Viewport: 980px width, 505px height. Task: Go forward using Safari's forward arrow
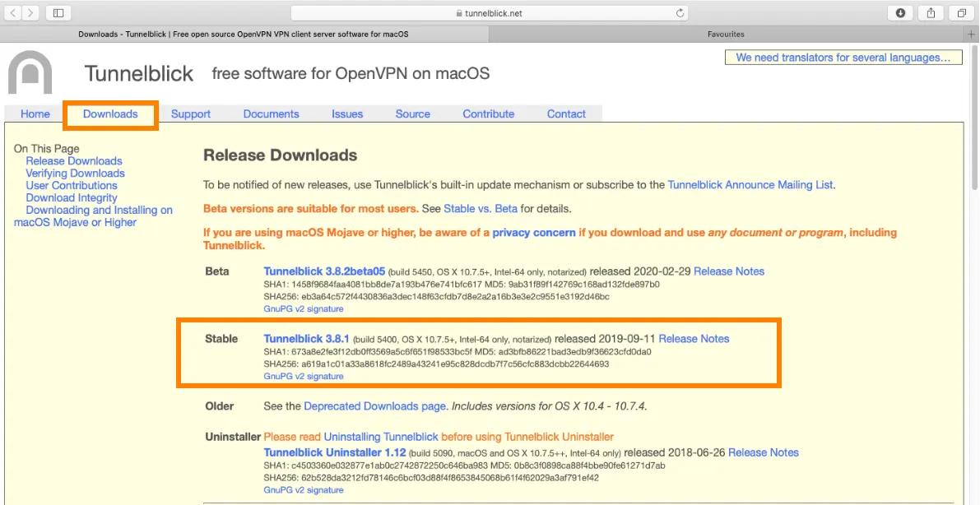pos(30,12)
